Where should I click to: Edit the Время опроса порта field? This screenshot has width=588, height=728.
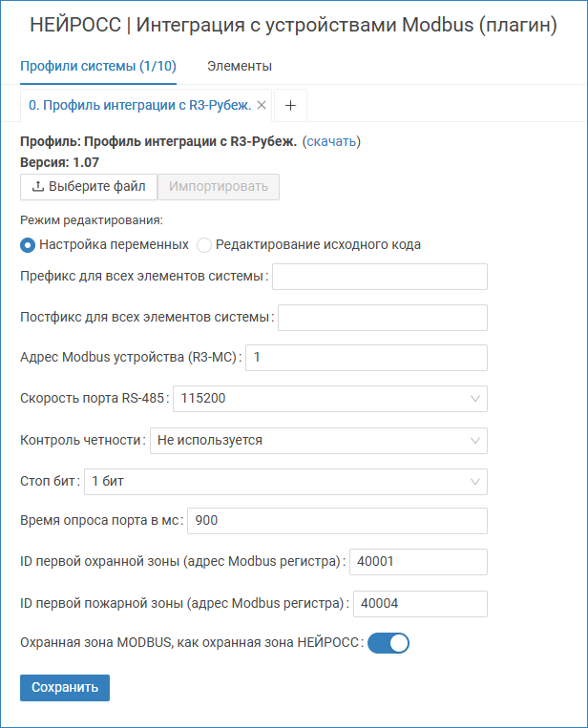338,521
